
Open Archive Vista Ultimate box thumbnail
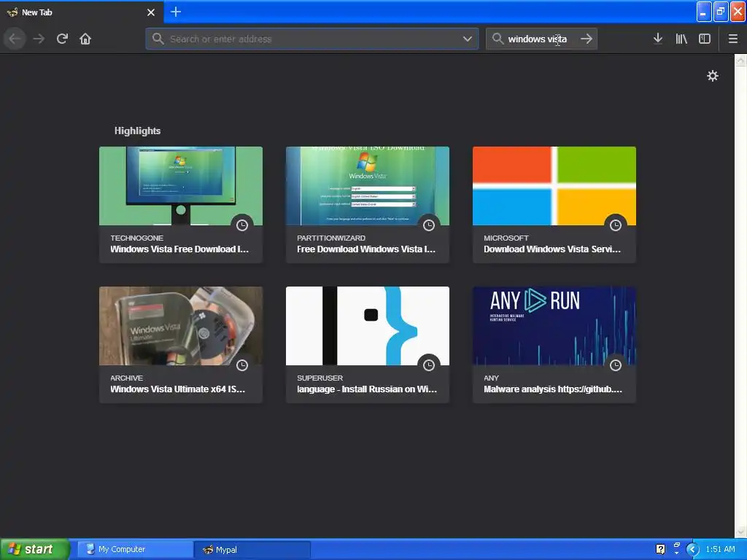click(181, 326)
